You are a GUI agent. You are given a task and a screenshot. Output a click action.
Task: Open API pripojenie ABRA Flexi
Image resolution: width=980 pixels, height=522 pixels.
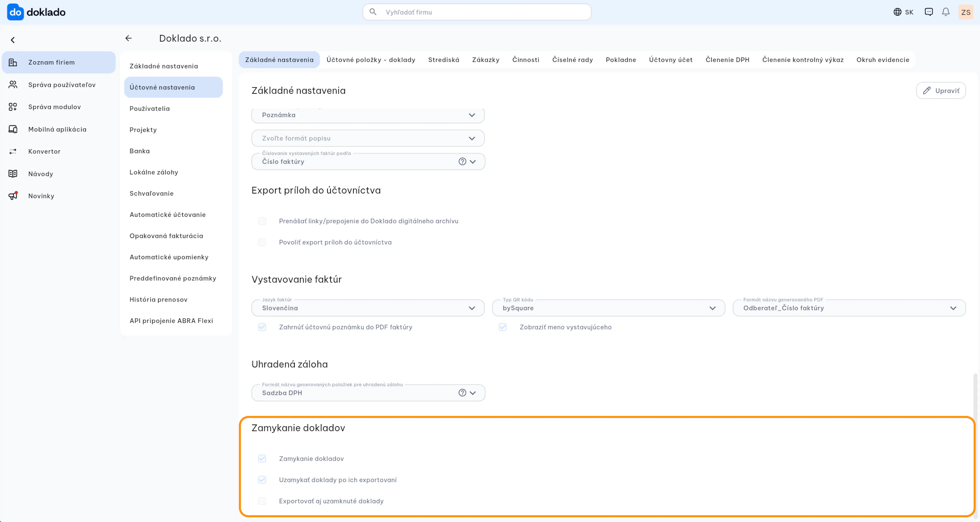pos(174,321)
